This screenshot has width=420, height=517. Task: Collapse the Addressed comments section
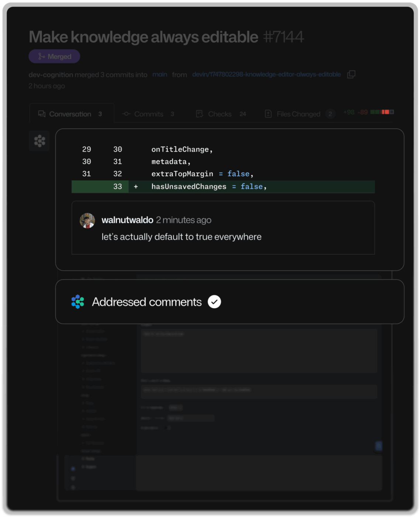[147, 301]
